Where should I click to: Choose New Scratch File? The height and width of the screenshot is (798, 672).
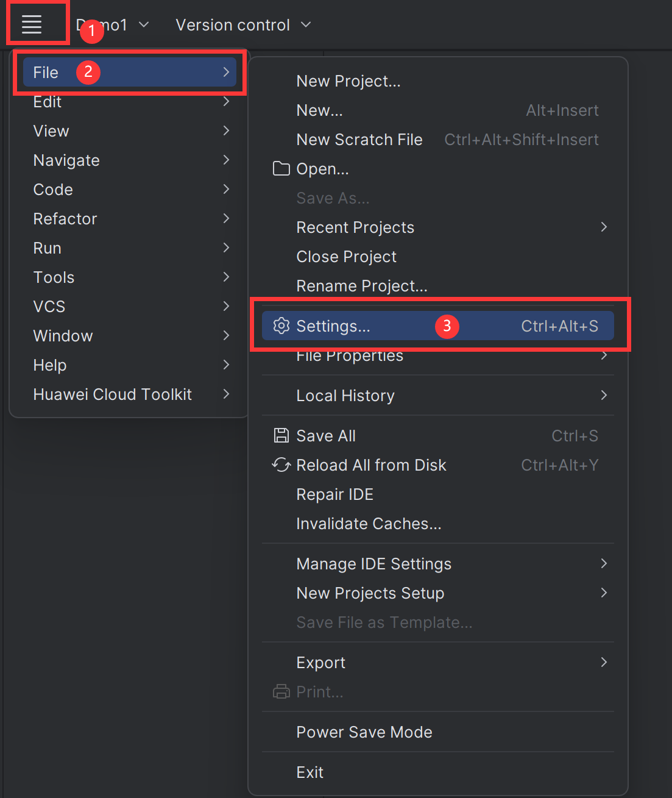(359, 139)
